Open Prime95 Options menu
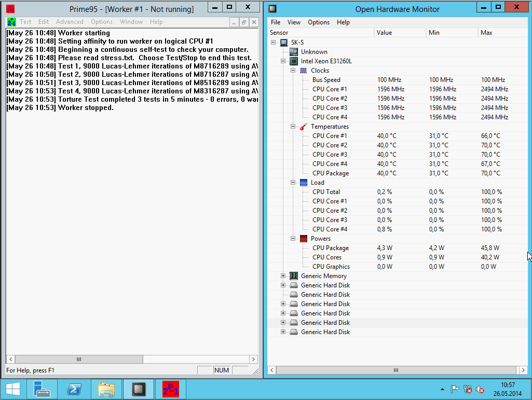Viewport: 532px width, 400px height. tap(101, 22)
